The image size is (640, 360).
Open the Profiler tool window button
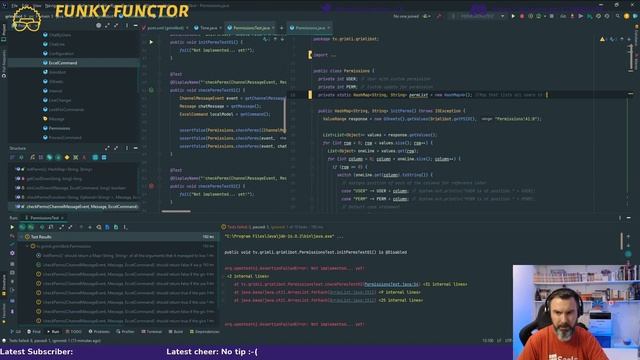(125, 331)
